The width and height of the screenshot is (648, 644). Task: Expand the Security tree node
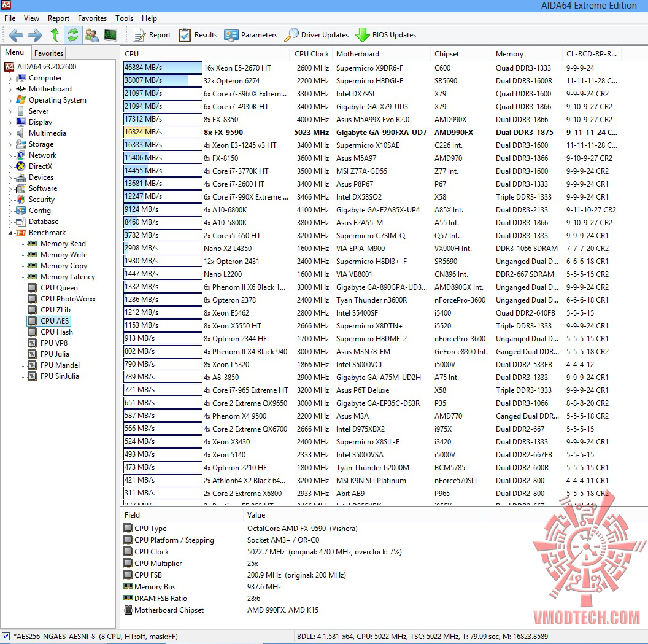[10, 200]
